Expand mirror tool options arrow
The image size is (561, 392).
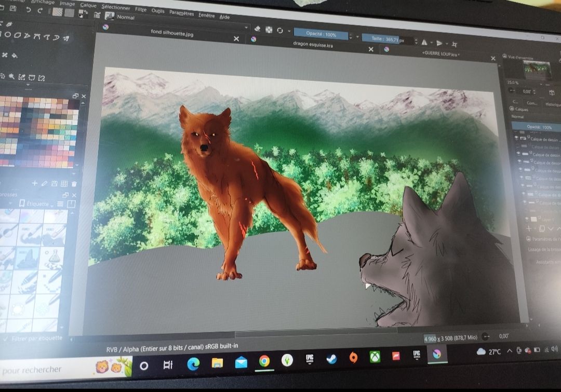(432, 43)
